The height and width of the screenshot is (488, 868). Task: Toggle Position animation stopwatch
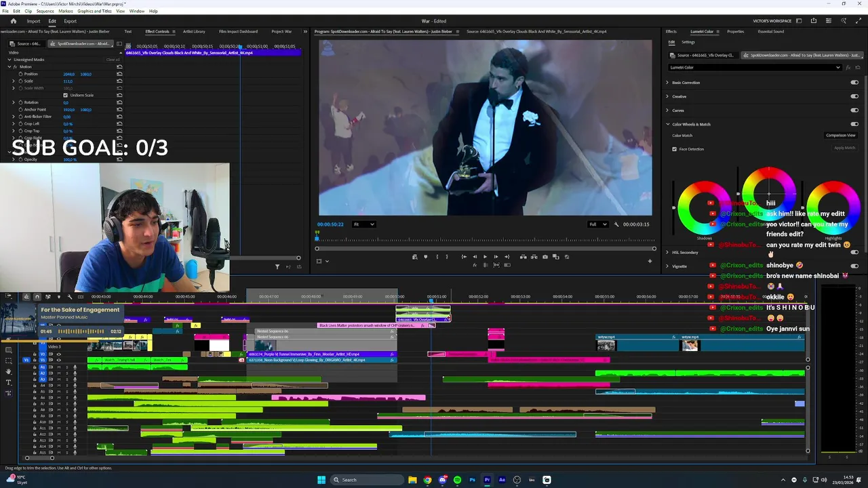point(20,74)
